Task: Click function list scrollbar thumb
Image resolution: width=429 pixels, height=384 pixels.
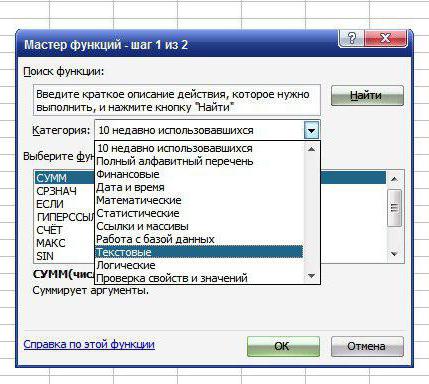Action: 395,208
